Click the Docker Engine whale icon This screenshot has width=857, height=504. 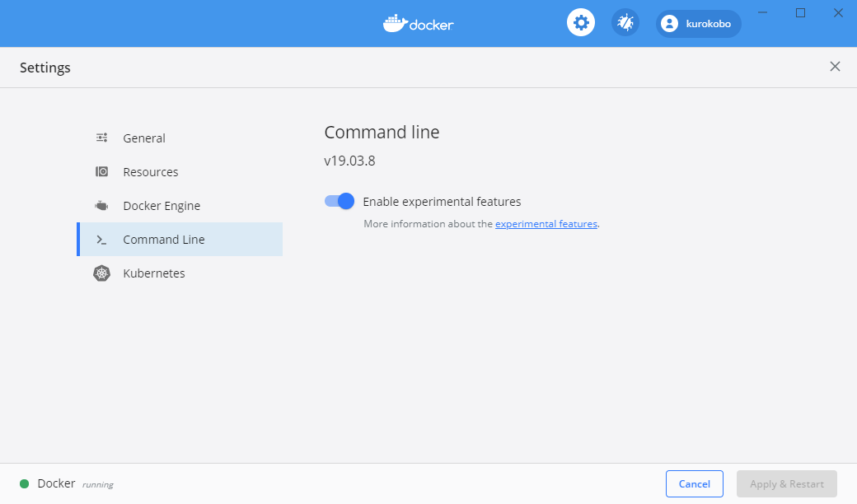coord(101,206)
